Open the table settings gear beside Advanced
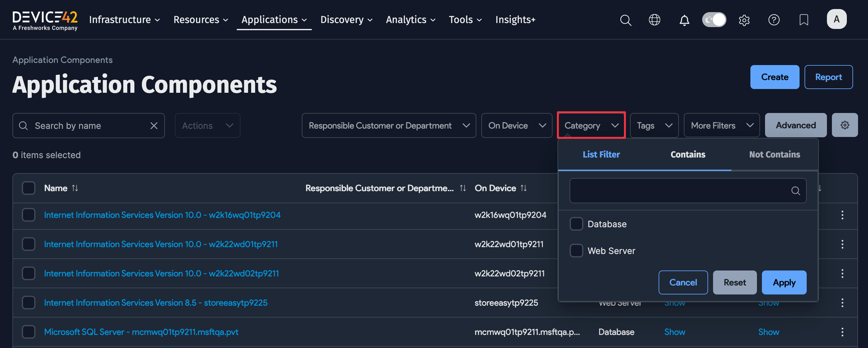Screen dimensions: 868x348 coord(845,125)
